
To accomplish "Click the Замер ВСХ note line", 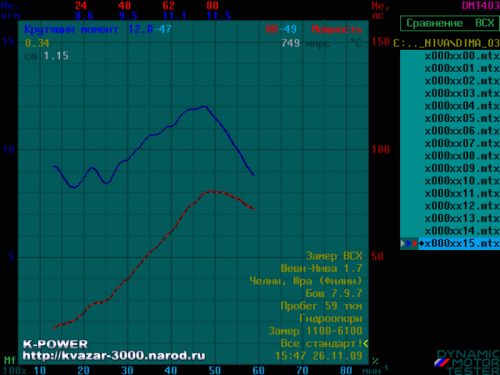I will (334, 256).
